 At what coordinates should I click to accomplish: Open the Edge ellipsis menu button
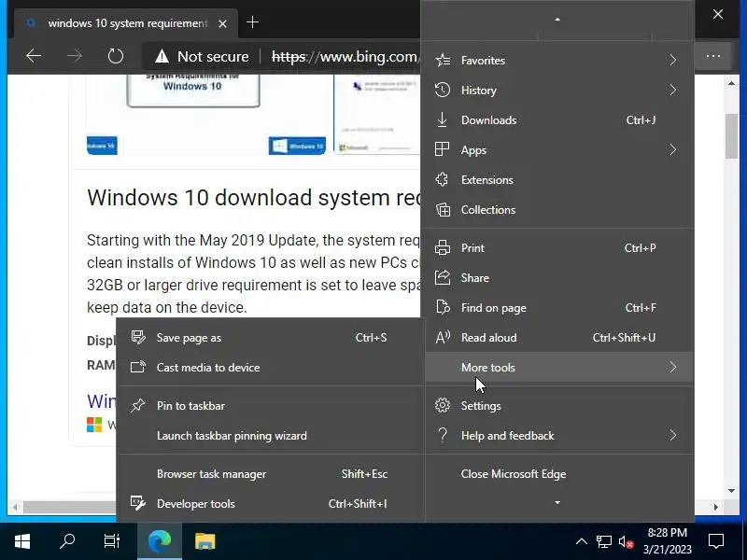coord(713,56)
